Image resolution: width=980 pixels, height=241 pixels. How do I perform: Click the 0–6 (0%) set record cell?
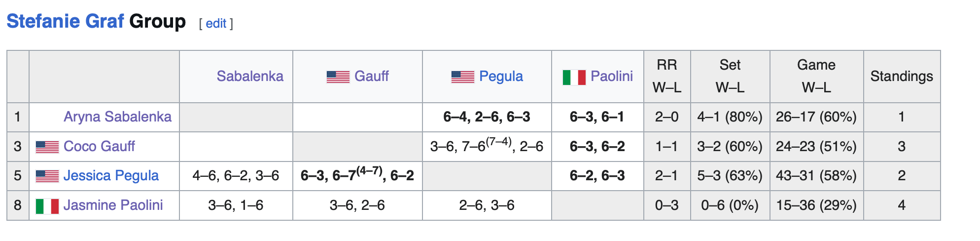pyautogui.click(x=730, y=205)
